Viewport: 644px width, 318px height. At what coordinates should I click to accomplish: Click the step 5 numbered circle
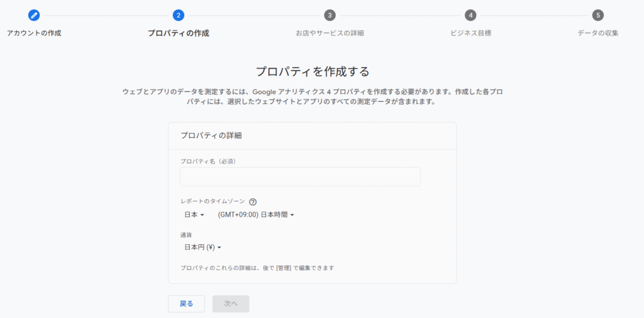[x=597, y=15]
